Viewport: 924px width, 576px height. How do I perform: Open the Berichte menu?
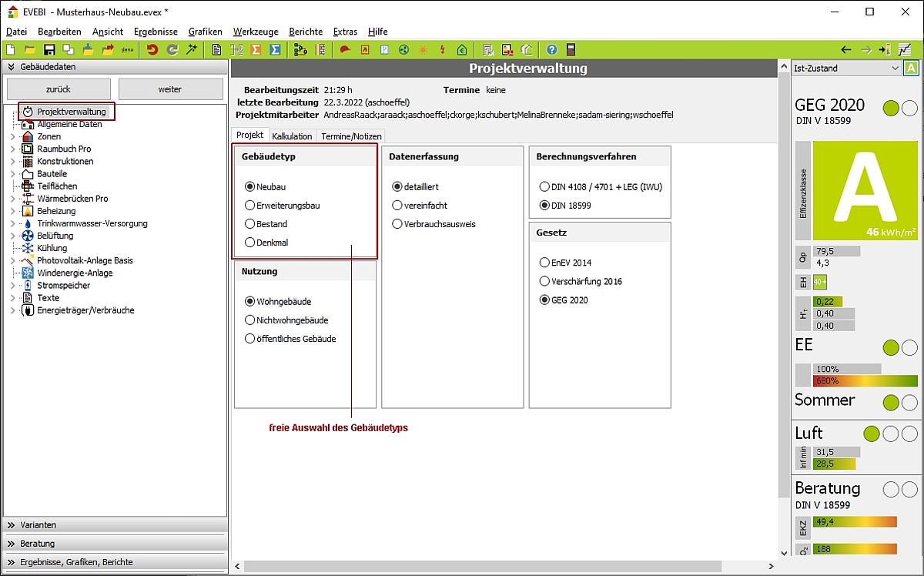(306, 32)
